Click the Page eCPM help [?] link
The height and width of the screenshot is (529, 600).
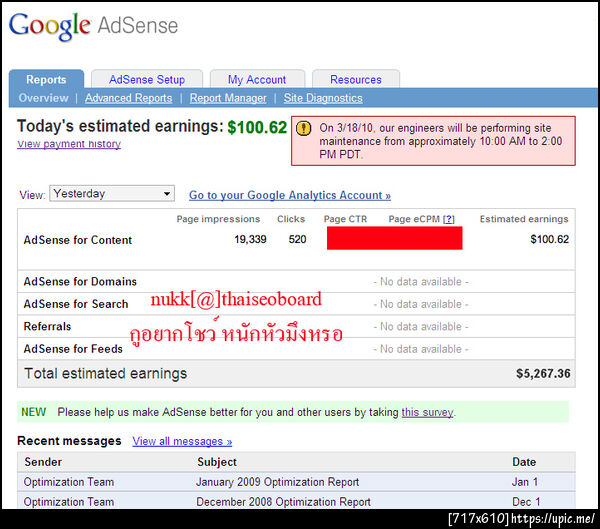448,219
